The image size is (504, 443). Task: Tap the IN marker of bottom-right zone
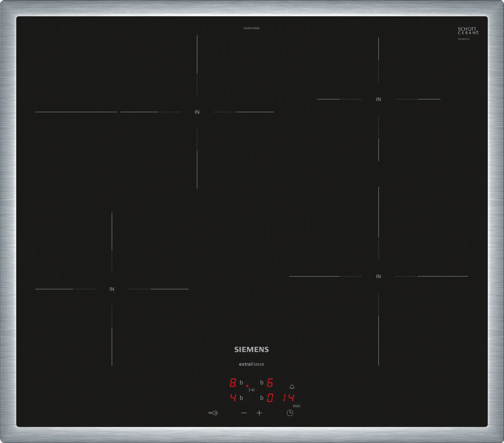click(x=379, y=277)
